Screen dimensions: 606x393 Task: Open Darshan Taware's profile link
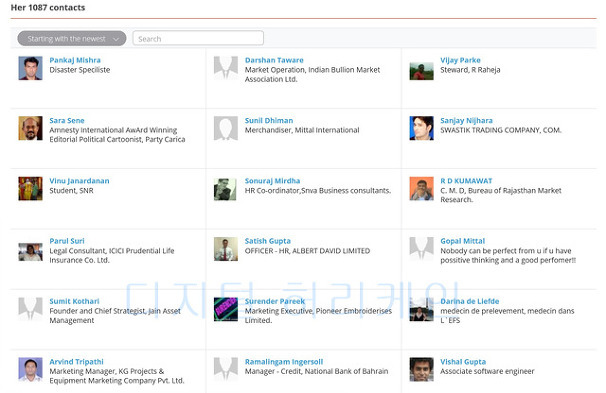274,60
